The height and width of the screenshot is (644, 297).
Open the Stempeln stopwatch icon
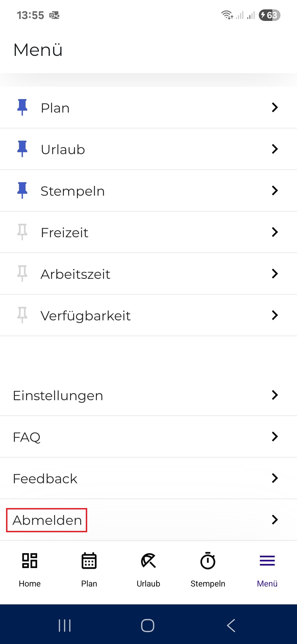tap(208, 561)
